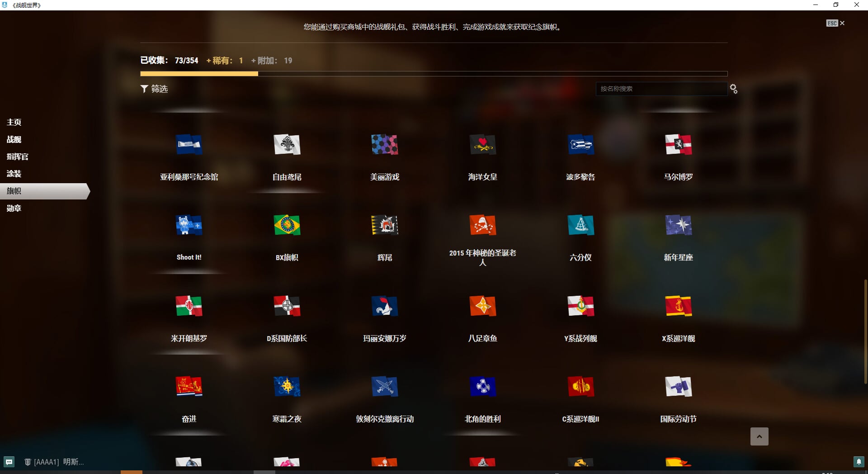This screenshot has height=474, width=868.
Task: Expand the 筛选 filter options
Action: pyautogui.click(x=154, y=89)
